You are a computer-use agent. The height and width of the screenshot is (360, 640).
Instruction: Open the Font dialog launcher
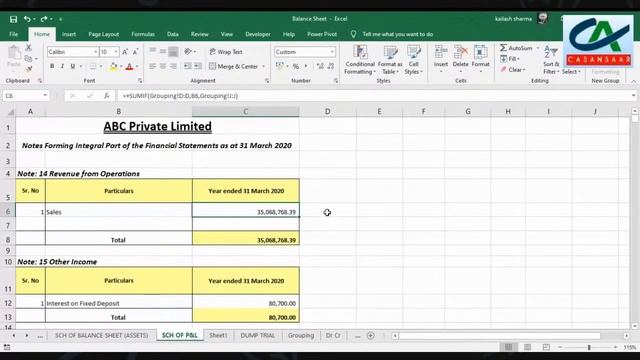tap(140, 81)
